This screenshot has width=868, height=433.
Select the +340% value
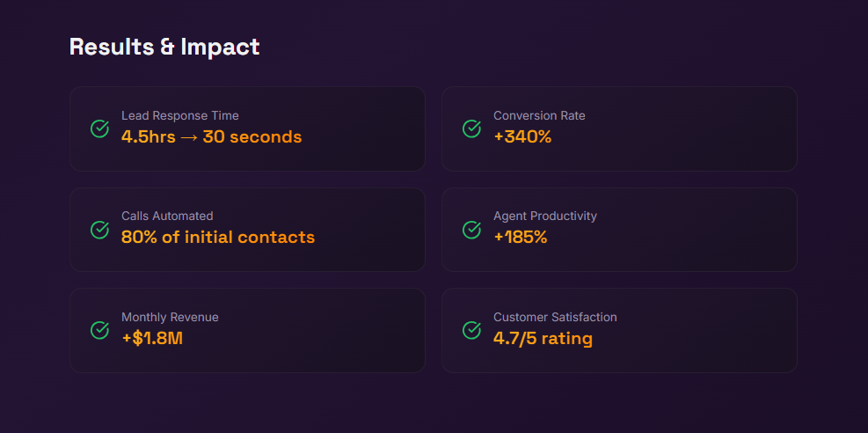pos(522,137)
